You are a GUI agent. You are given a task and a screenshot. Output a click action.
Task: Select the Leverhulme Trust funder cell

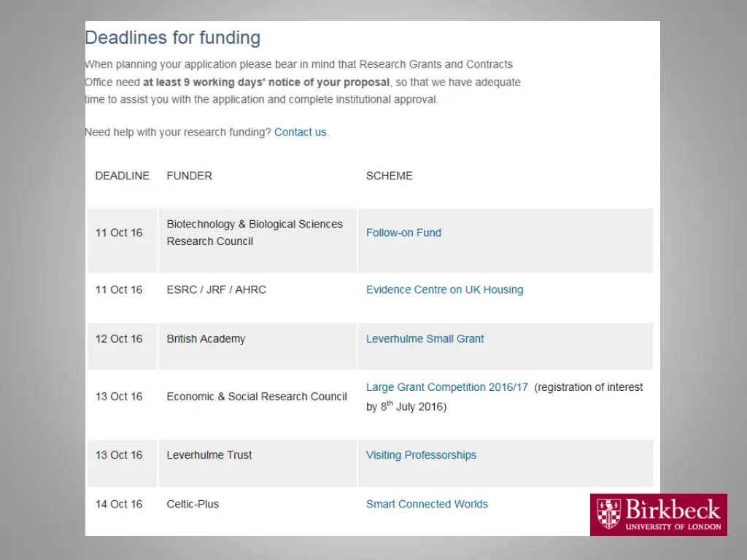point(258,463)
